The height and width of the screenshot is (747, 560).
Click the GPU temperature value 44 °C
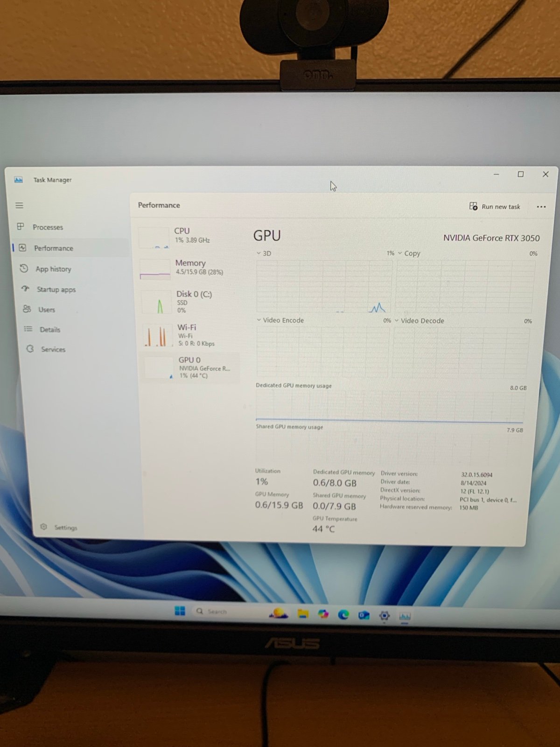pos(323,529)
